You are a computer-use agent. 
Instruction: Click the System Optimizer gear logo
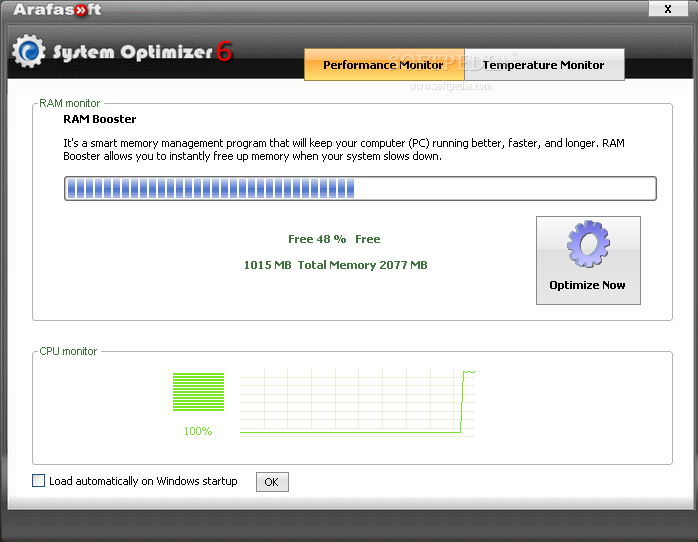coord(28,51)
